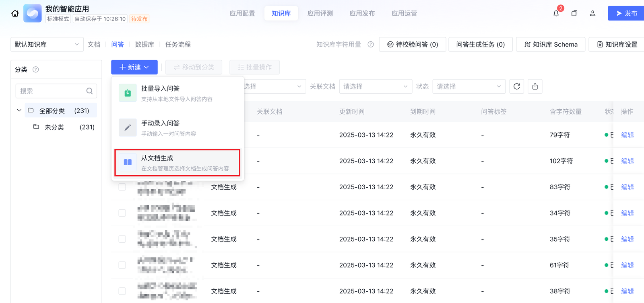Click the export share icon
644x303 pixels.
(x=535, y=86)
